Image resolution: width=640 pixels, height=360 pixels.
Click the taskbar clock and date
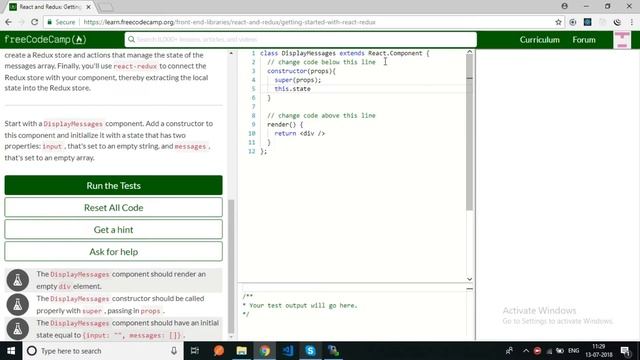[598, 351]
